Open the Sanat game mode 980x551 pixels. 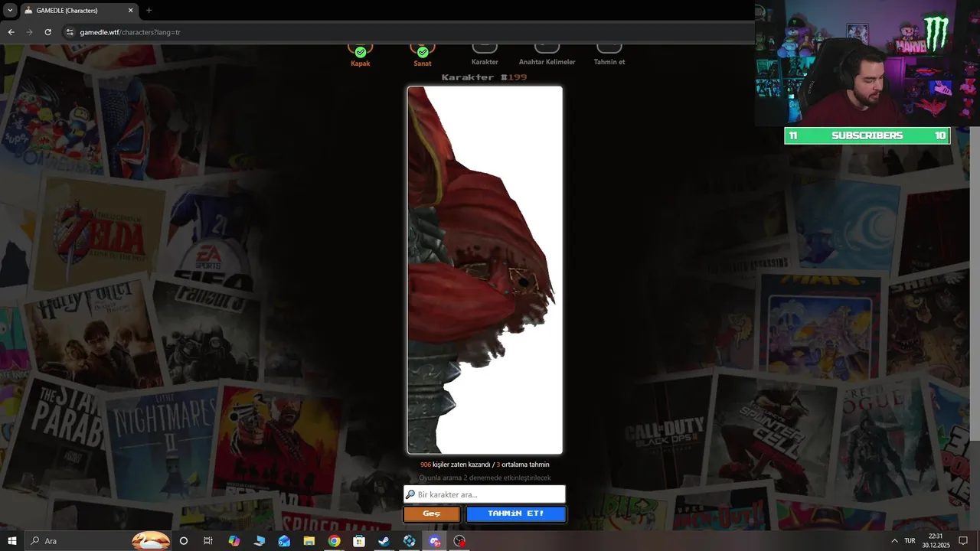[423, 56]
